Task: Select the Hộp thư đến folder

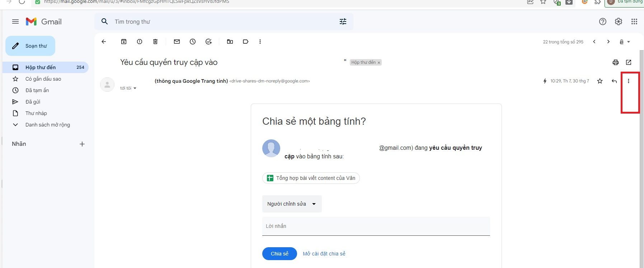Action: point(46,67)
